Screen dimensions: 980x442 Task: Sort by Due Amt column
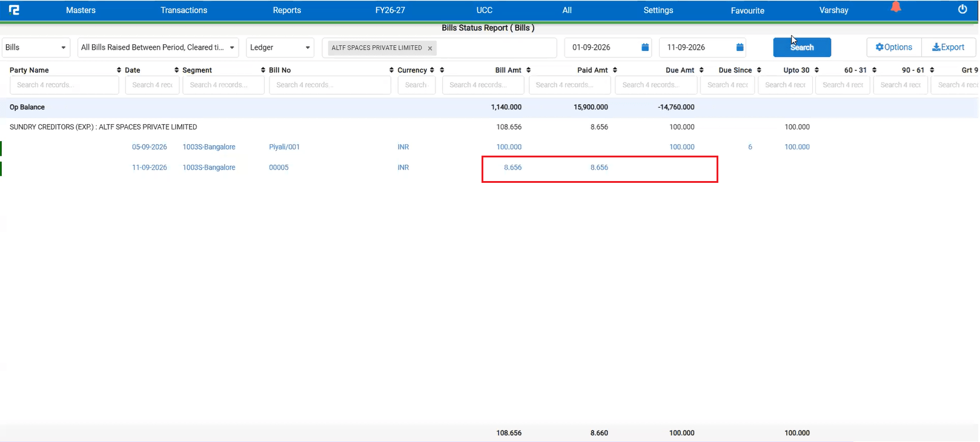click(701, 70)
